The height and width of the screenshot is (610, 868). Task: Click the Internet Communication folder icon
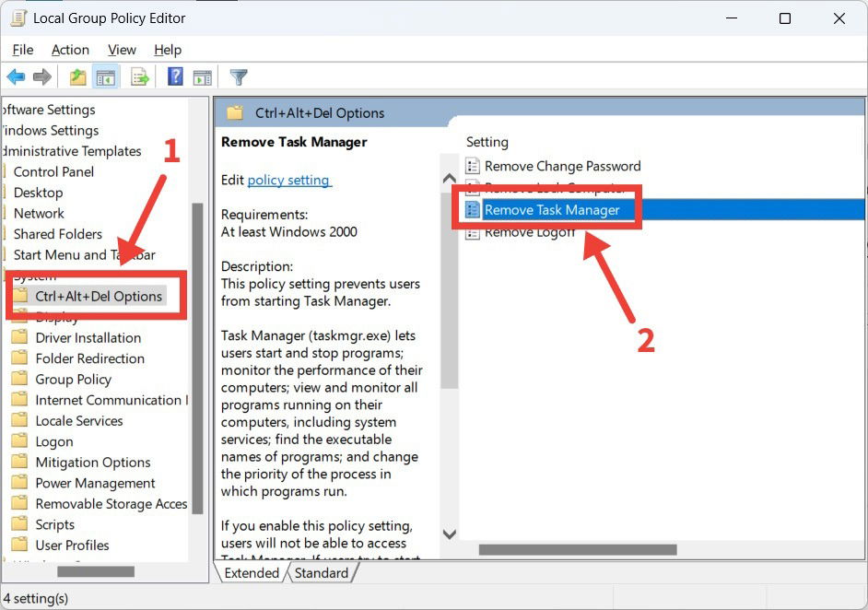20,400
